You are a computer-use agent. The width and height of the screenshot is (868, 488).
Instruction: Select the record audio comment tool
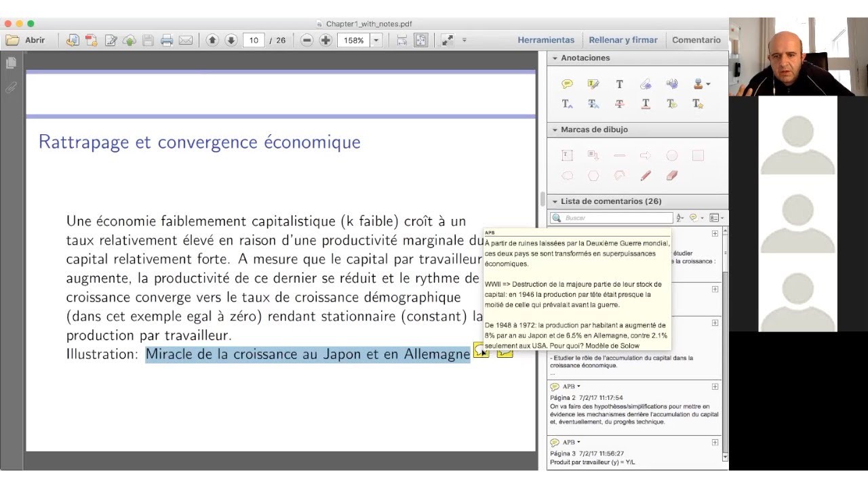(671, 84)
